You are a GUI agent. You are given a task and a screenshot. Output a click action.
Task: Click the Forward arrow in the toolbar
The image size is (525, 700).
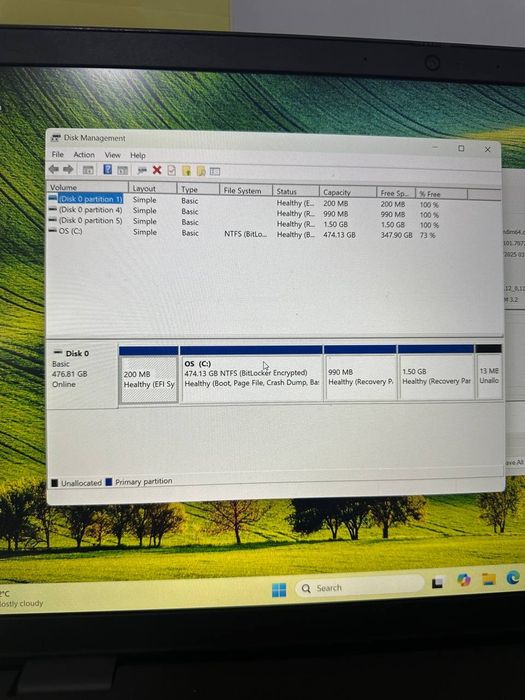click(68, 169)
